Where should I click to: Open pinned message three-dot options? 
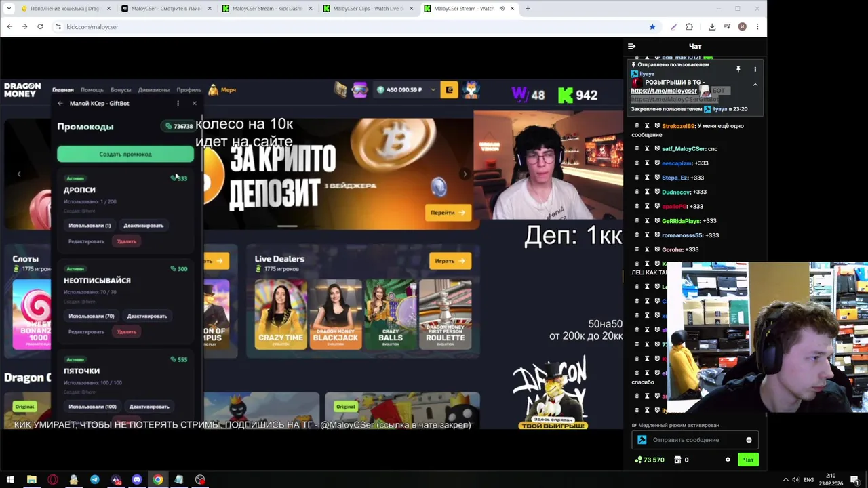(755, 69)
